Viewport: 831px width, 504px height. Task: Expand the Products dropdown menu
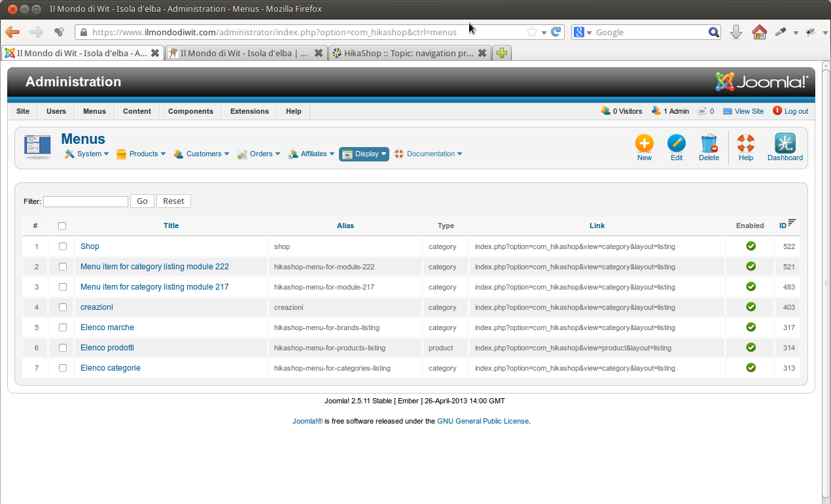coord(141,154)
